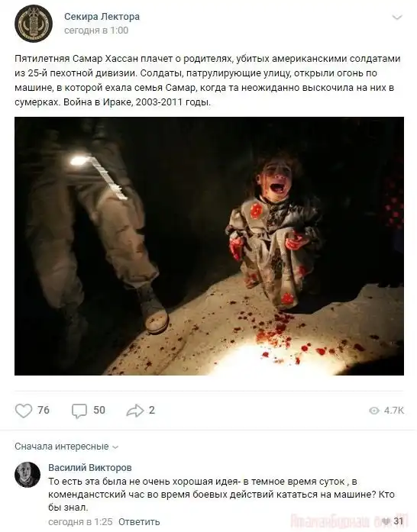
Task: Like Василий Викторов's comment with the heart icon
Action: pyautogui.click(x=386, y=521)
